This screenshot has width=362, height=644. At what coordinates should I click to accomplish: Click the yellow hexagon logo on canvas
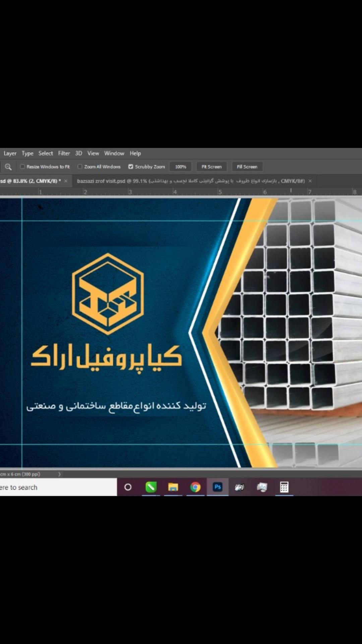pyautogui.click(x=108, y=293)
